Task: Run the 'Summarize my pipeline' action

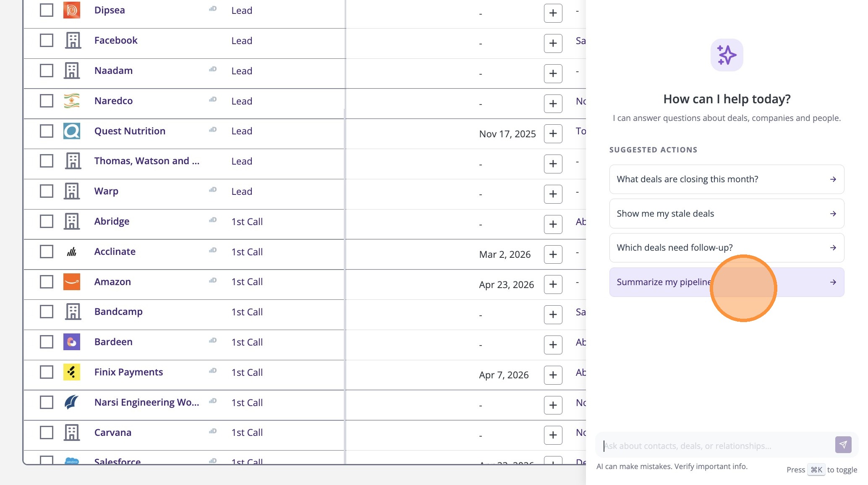Action: 727,282
